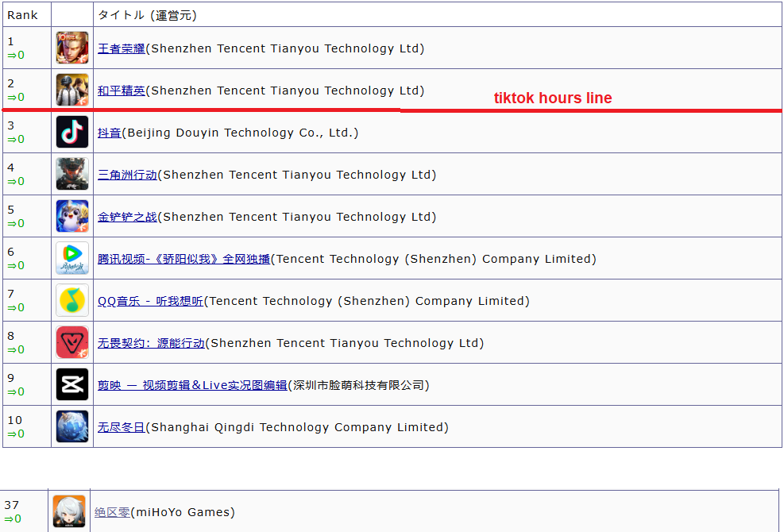Click the 和平精英 game icon
This screenshot has width=784, height=532.
click(x=72, y=90)
